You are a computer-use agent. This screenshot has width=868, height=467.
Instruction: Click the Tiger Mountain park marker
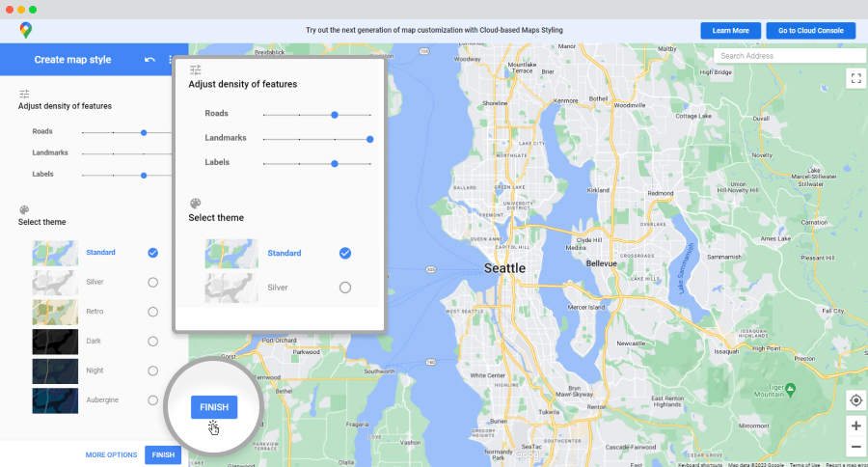pyautogui.click(x=791, y=389)
